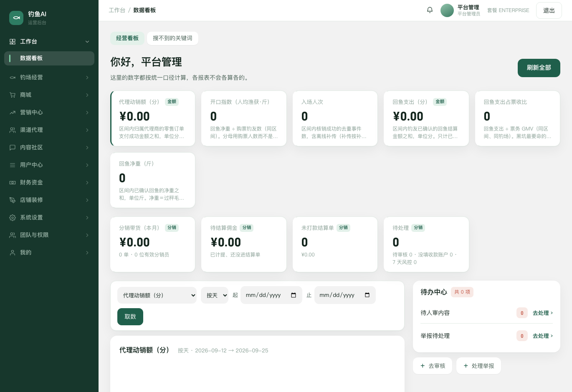
Task: Click the 店铺装修 paint icon
Action: click(13, 200)
